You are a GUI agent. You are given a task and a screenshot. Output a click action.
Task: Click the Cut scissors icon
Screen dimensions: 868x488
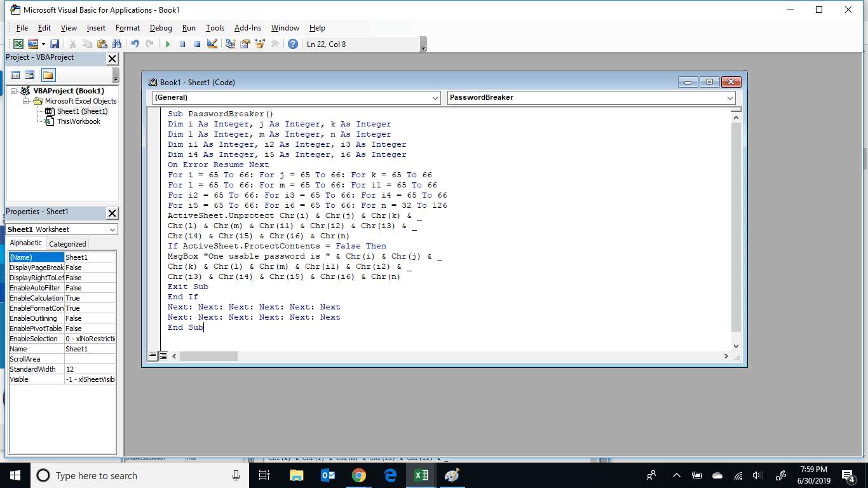point(72,44)
